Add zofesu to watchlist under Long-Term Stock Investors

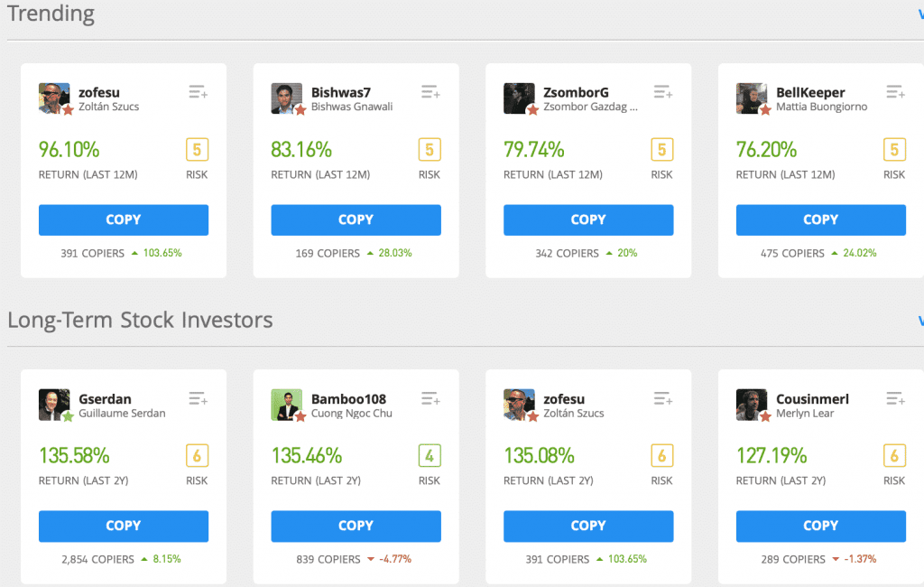663,398
